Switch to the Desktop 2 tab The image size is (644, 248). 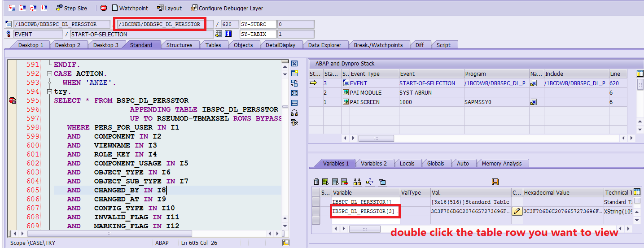point(68,45)
